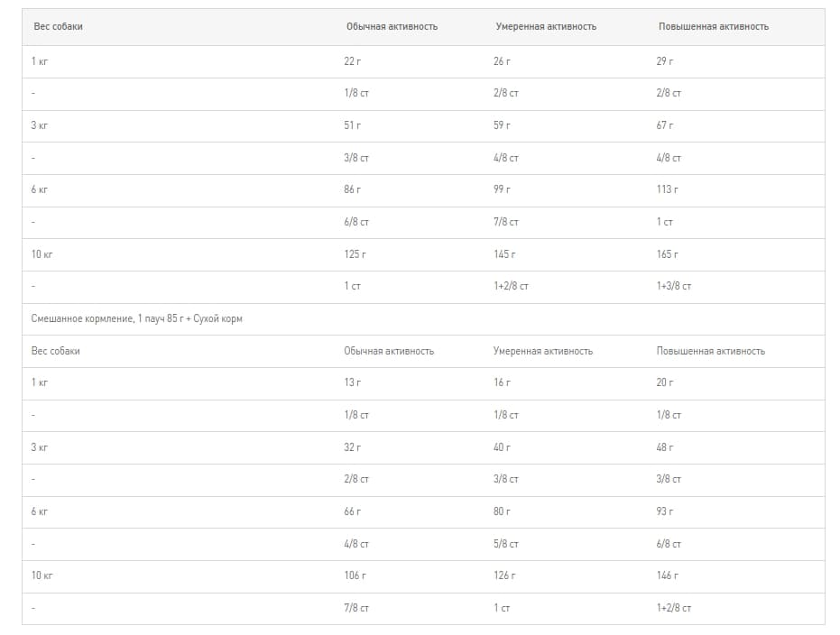Select the "106 г" value cell
Screen dimensions: 840x635
[355, 575]
